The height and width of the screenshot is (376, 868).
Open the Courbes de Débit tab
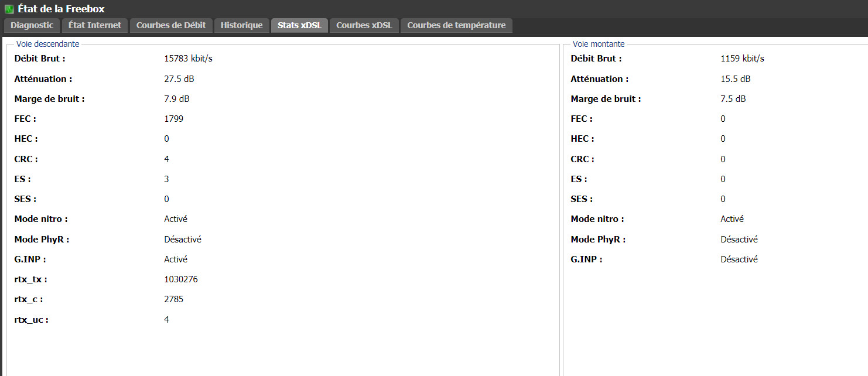[x=171, y=25]
